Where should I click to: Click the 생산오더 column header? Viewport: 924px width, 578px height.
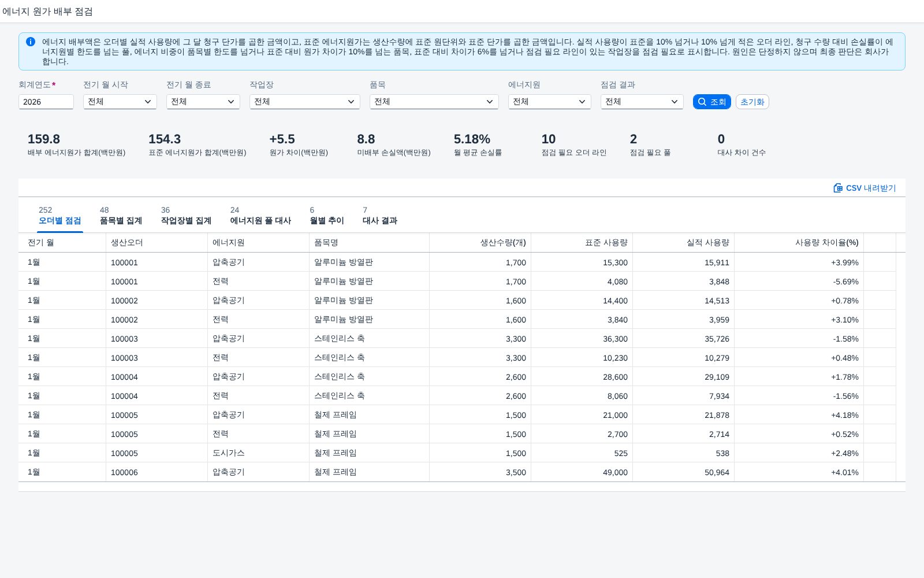[157, 243]
